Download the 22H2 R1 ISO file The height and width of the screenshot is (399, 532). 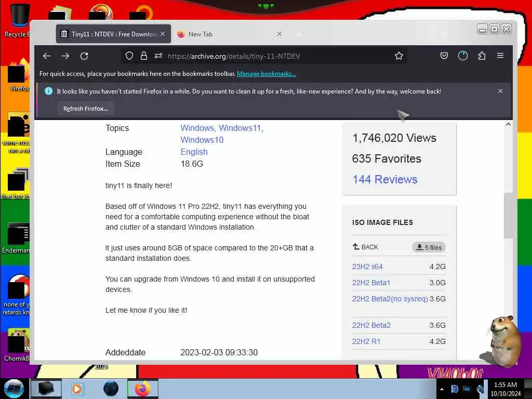click(366, 341)
